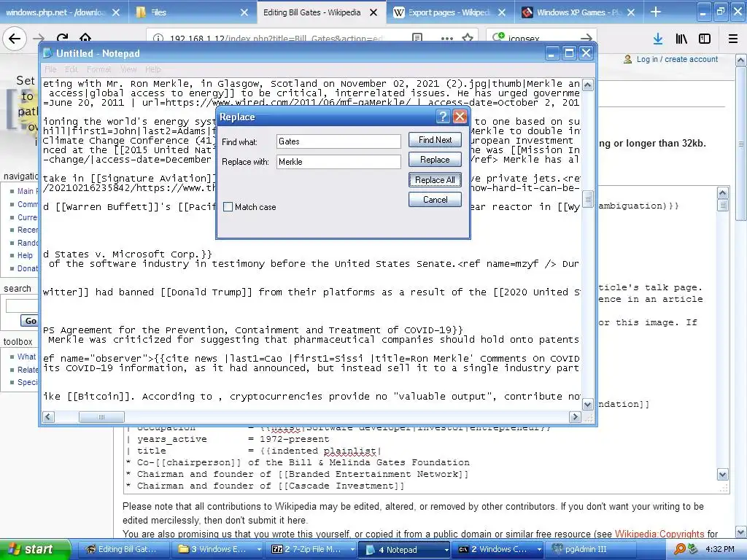747x560 pixels.
Task: Click the Wikipedia edit box scroll-up arrow
Action: coord(723,192)
